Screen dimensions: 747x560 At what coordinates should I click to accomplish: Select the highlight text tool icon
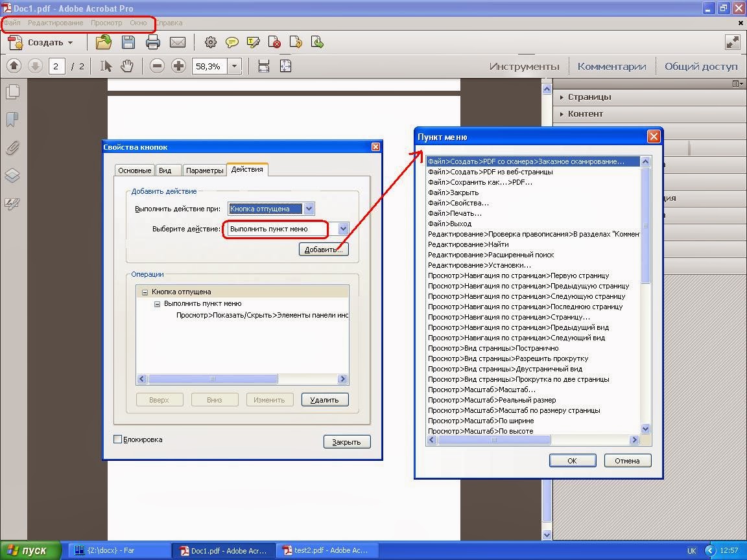[x=253, y=42]
